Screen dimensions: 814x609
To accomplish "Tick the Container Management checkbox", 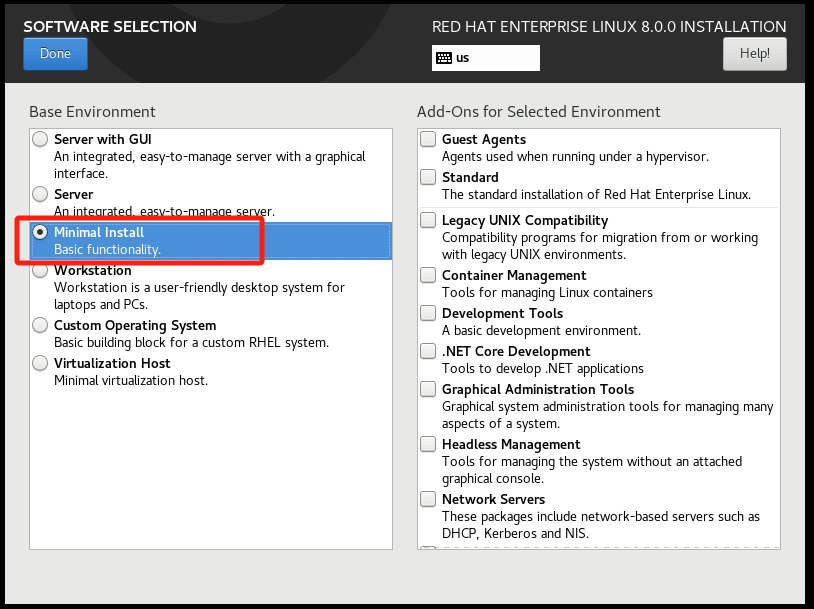I will 428,275.
